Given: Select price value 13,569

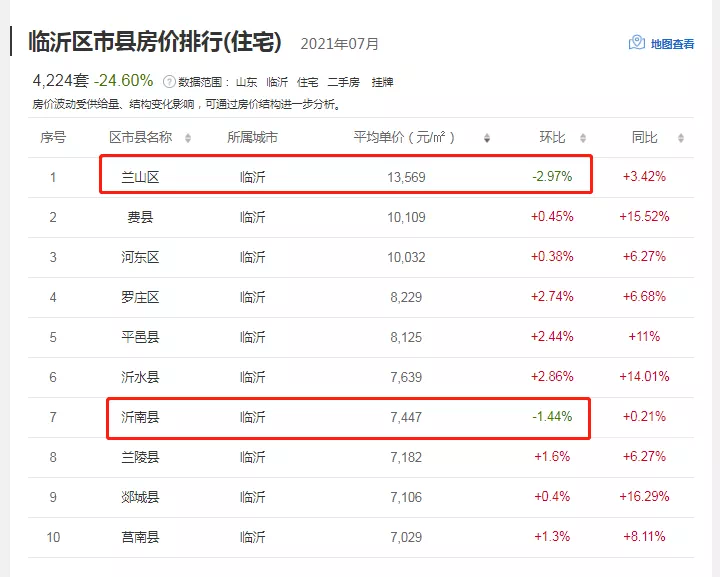Looking at the screenshot, I should point(406,177).
